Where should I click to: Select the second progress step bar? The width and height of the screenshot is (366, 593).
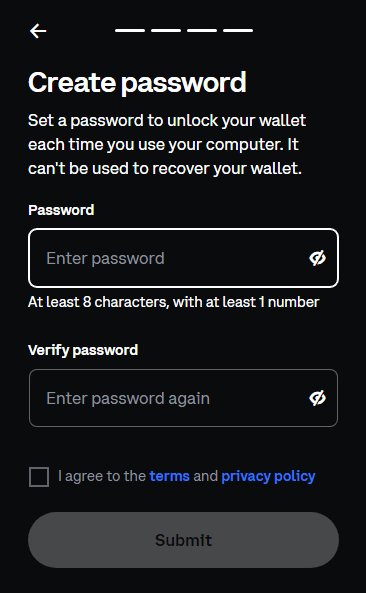coord(166,30)
